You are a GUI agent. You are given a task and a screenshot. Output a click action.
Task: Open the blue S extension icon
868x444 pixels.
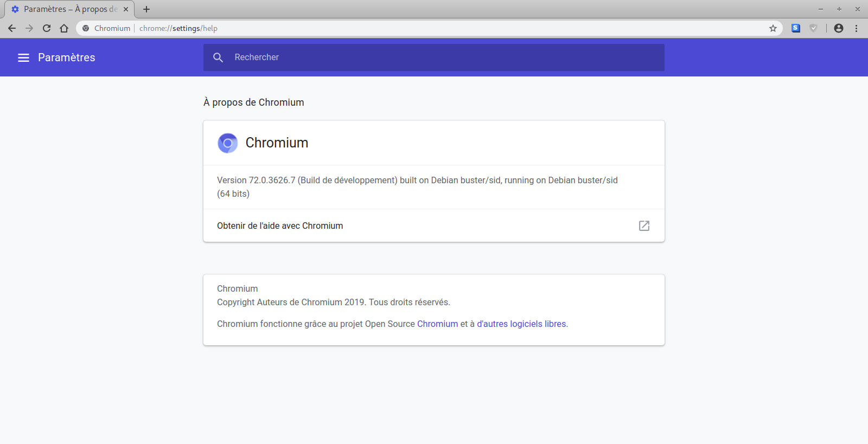coord(796,28)
